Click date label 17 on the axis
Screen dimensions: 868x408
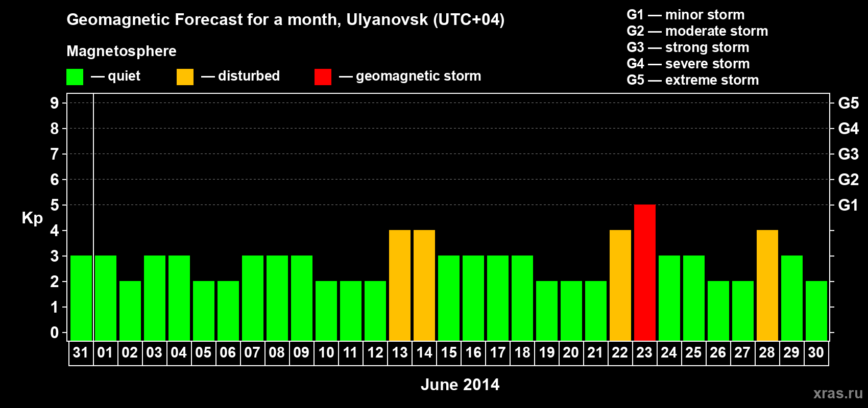pos(498,352)
